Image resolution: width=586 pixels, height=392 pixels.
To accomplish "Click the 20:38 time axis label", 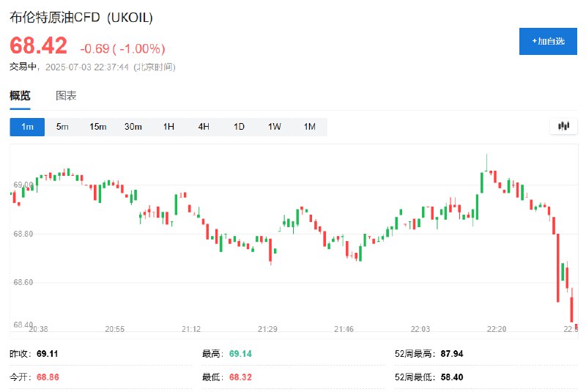I will pos(38,329).
